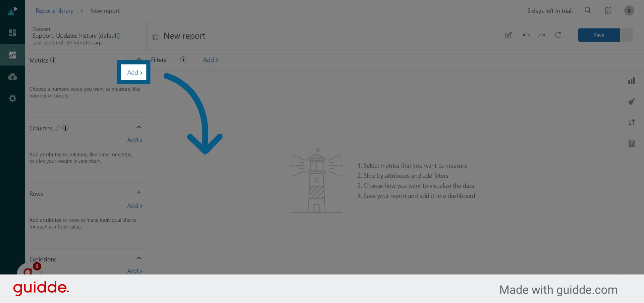Open the chart styling brush icon
The image size is (644, 303).
coord(632,101)
